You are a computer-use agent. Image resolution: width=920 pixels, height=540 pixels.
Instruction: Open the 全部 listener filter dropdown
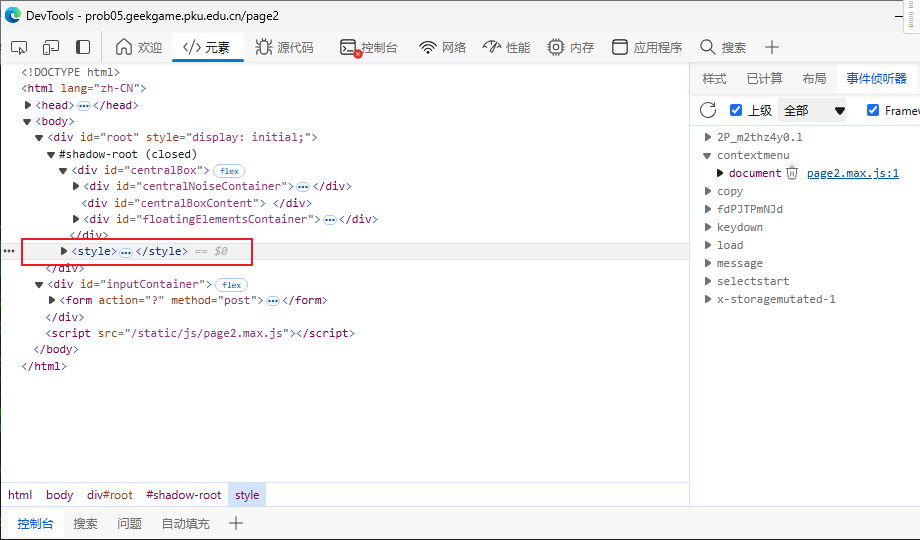[x=813, y=110]
